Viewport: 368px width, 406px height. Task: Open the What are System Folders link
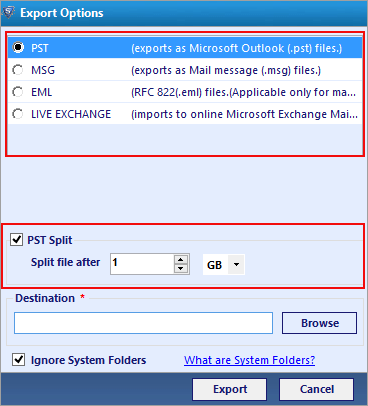tap(249, 360)
